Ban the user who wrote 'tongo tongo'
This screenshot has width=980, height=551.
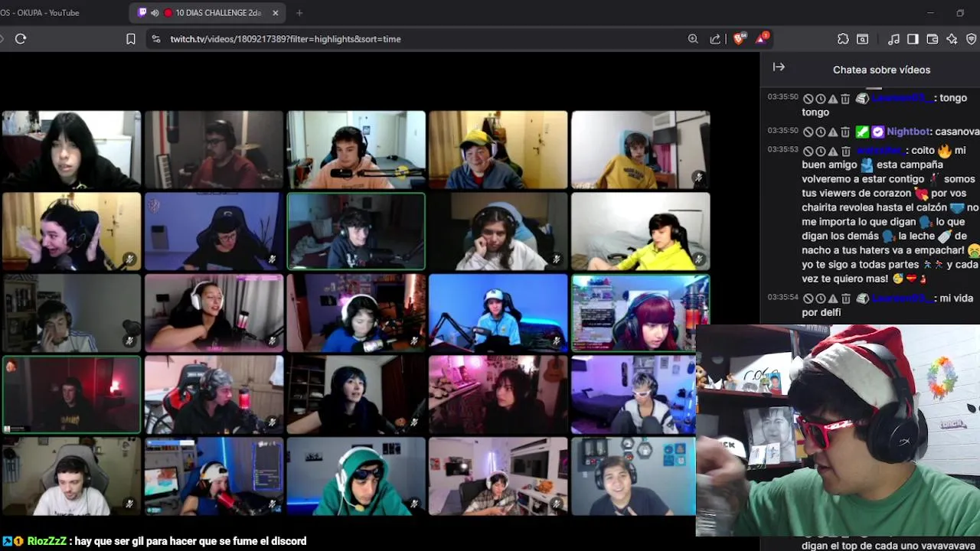click(808, 99)
